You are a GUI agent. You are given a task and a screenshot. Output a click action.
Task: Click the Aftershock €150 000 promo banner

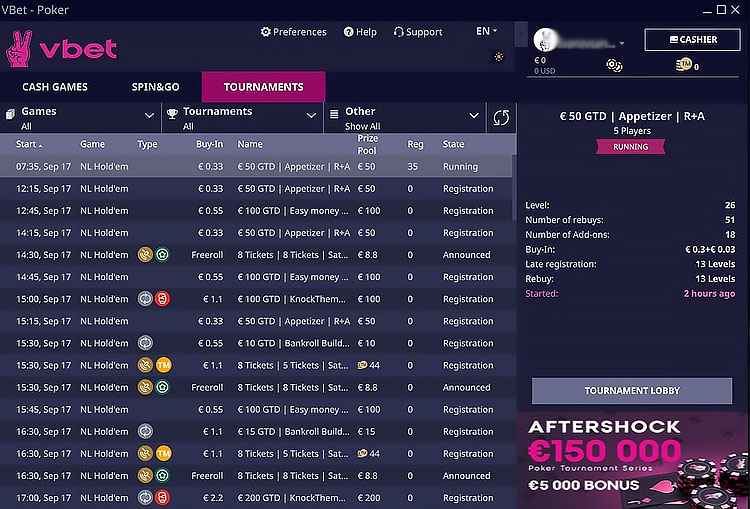pyautogui.click(x=632, y=459)
